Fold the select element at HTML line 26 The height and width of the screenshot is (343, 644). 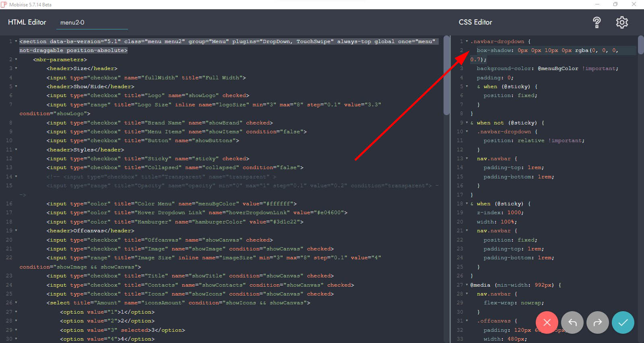pyautogui.click(x=16, y=303)
